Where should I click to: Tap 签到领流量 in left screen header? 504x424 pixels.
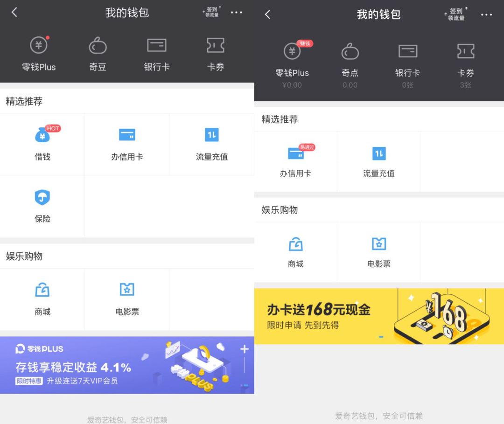pos(211,12)
